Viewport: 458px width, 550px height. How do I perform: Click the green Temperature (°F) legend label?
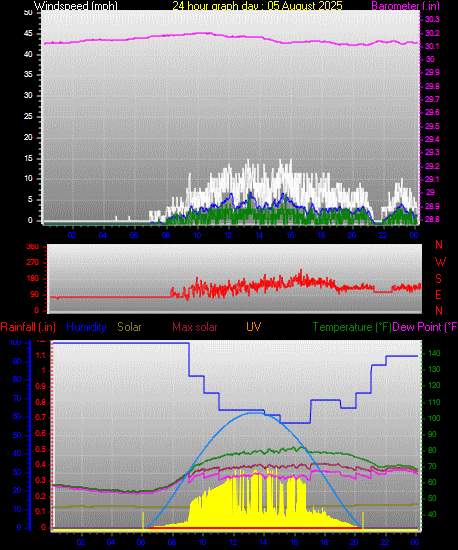[x=352, y=327]
